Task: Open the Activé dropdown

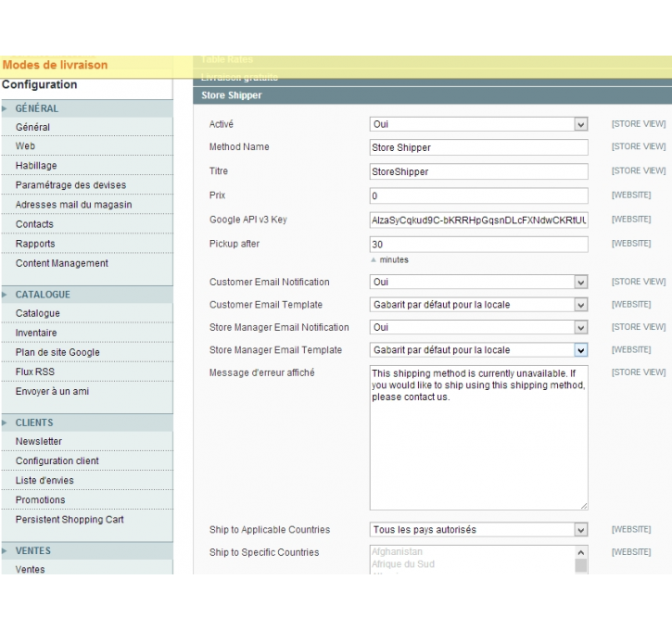Action: click(x=478, y=124)
